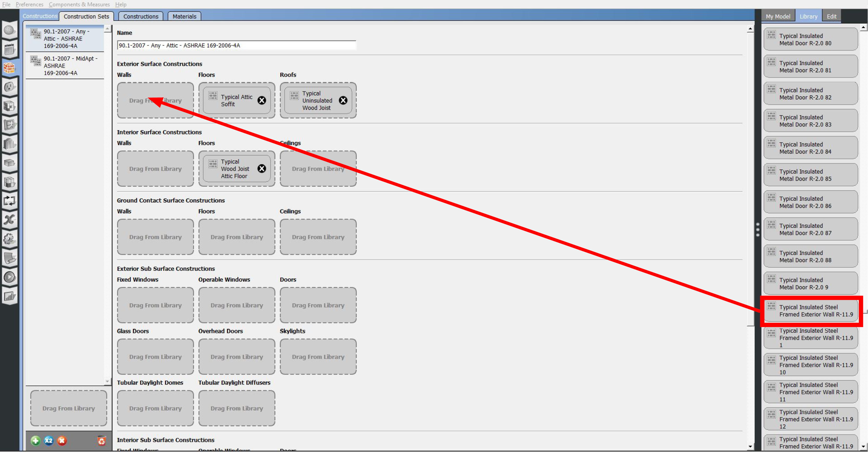Open Simulation Settings via the gear icon
The width and height of the screenshot is (868, 452).
(9, 239)
